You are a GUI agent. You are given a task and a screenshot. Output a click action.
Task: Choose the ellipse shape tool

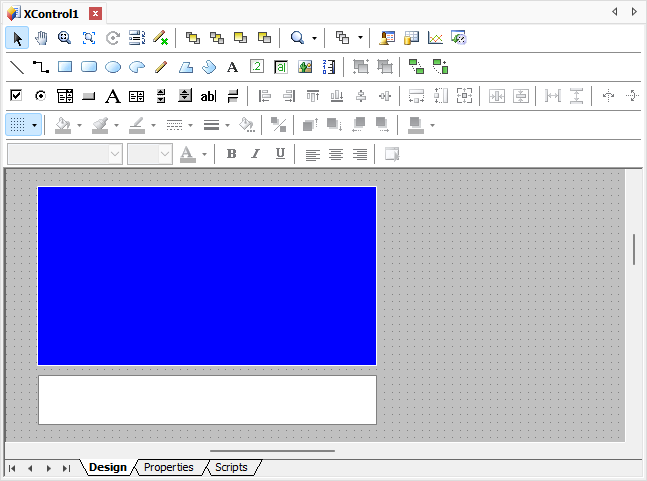(x=113, y=67)
